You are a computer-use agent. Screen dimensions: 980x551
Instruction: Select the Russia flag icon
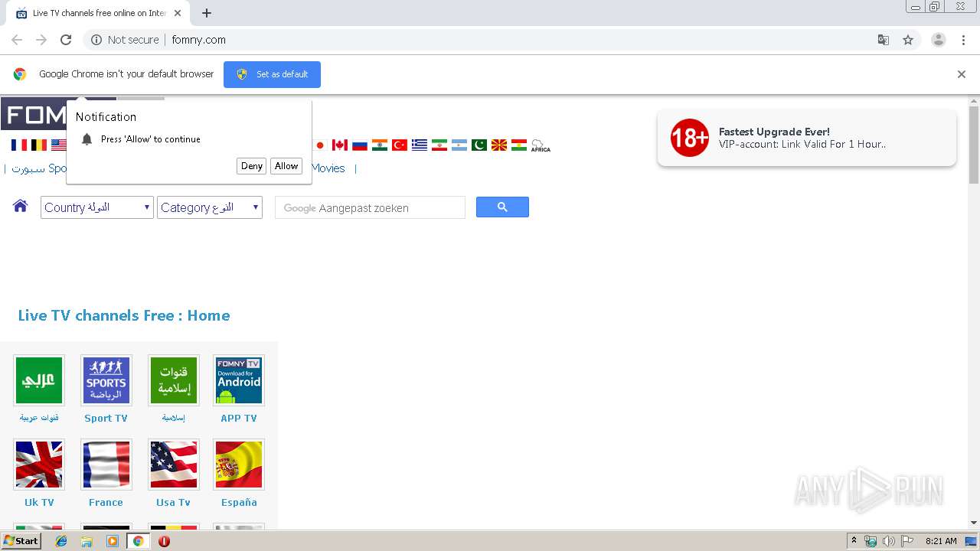tap(360, 145)
